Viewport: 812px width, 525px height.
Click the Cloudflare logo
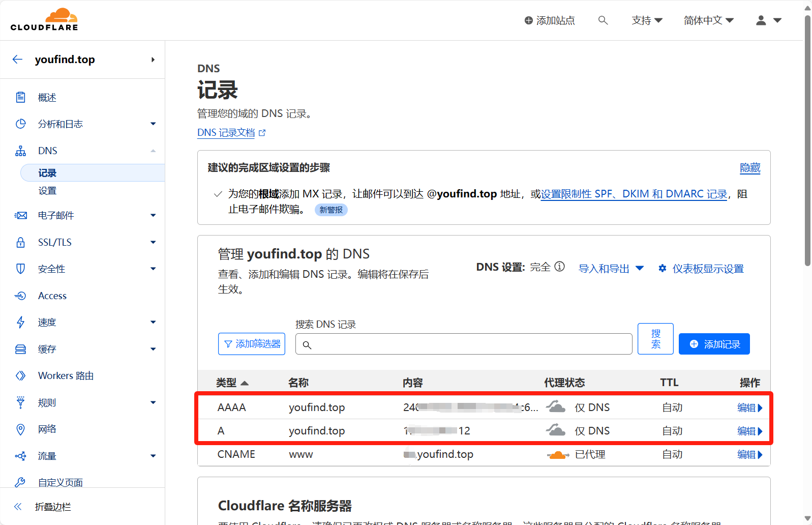pos(44,20)
